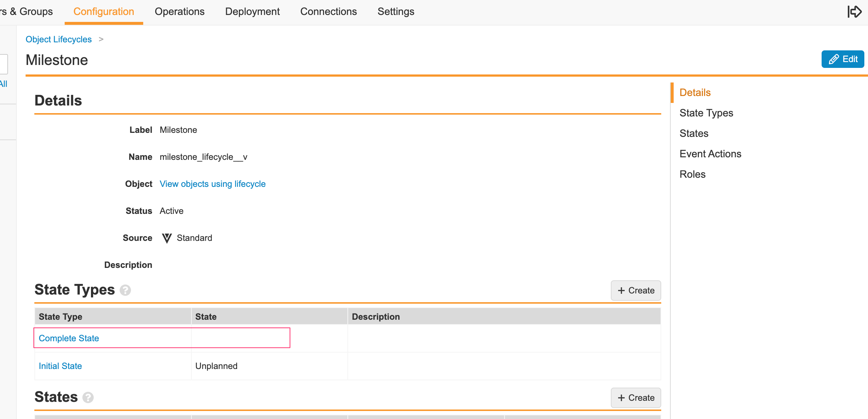Click the States help question icon
Image resolution: width=868 pixels, height=419 pixels.
tap(88, 397)
